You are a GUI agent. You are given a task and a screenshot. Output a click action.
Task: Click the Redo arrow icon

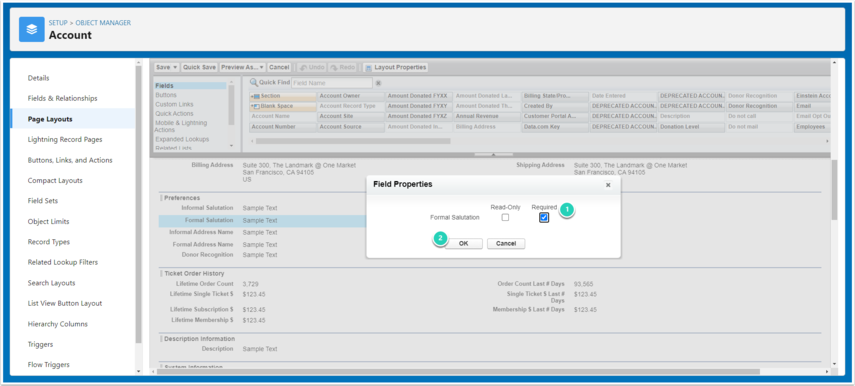(334, 68)
